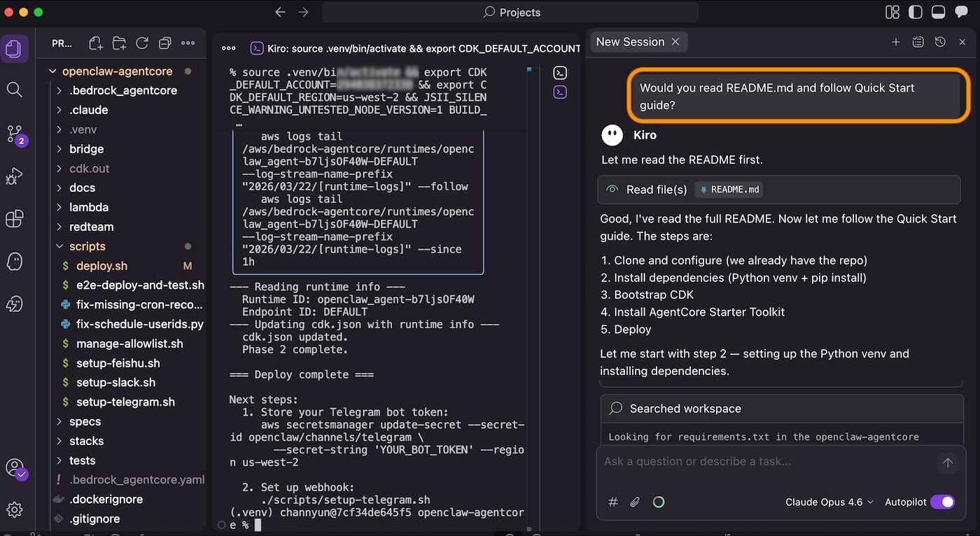The height and width of the screenshot is (536, 980).
Task: Collapse the openclaw-agentcore root folder
Action: point(117,71)
